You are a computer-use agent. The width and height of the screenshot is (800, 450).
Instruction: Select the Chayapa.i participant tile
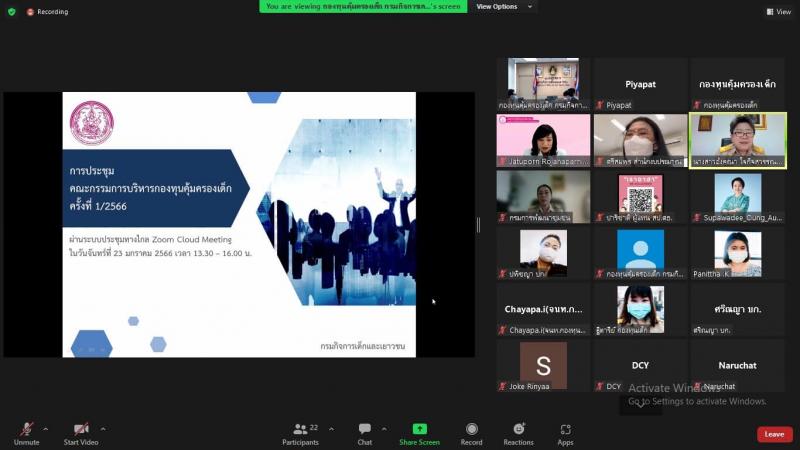[x=543, y=310]
